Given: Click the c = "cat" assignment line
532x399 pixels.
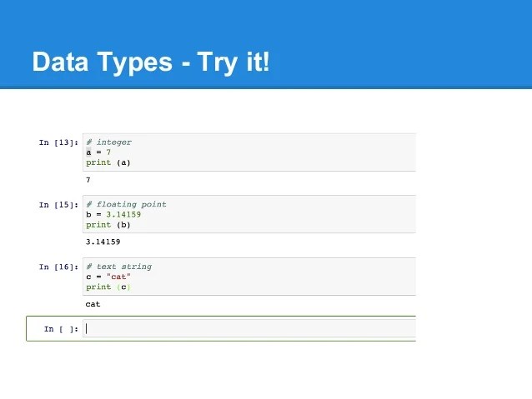Looking at the screenshot, I should [x=108, y=277].
